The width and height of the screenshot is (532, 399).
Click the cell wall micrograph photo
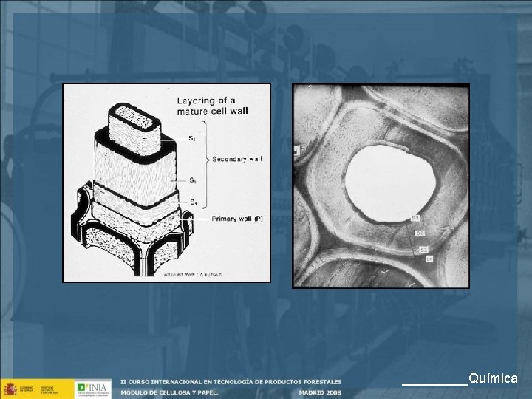point(381,186)
